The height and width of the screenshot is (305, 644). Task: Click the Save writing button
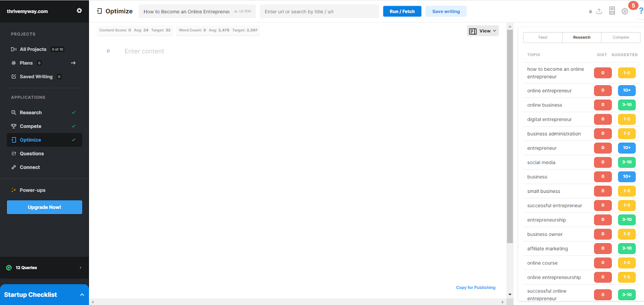446,11
